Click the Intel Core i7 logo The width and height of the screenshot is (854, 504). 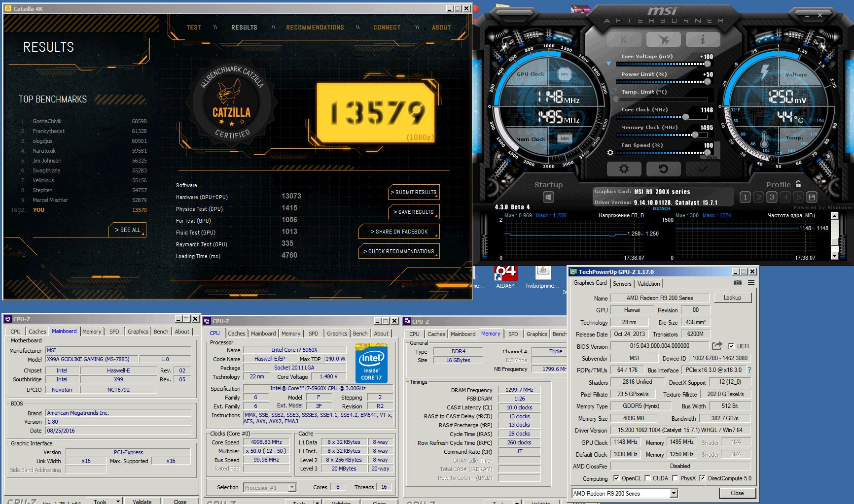coord(371,363)
